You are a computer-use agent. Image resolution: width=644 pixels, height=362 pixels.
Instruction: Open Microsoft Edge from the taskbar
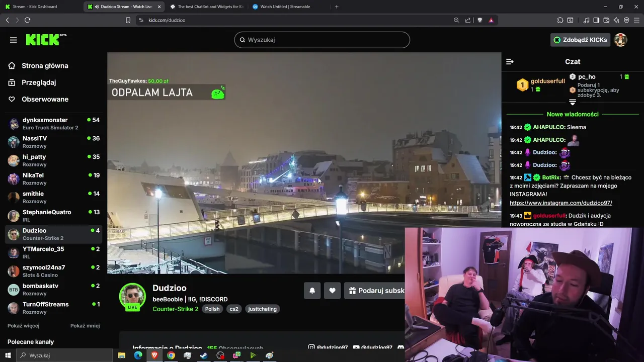click(x=138, y=355)
